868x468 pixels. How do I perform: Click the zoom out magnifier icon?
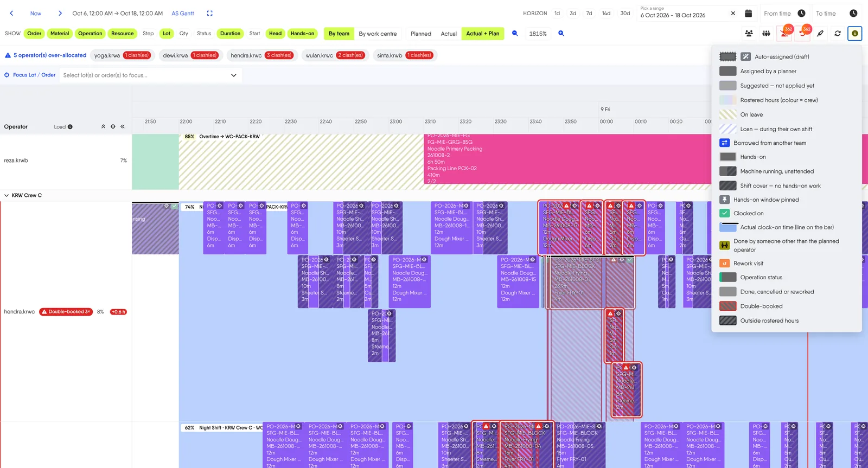(x=515, y=34)
